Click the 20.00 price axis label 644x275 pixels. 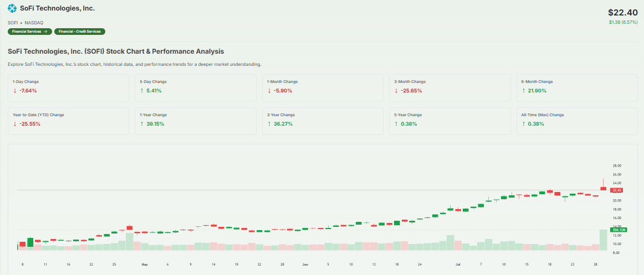click(616, 201)
